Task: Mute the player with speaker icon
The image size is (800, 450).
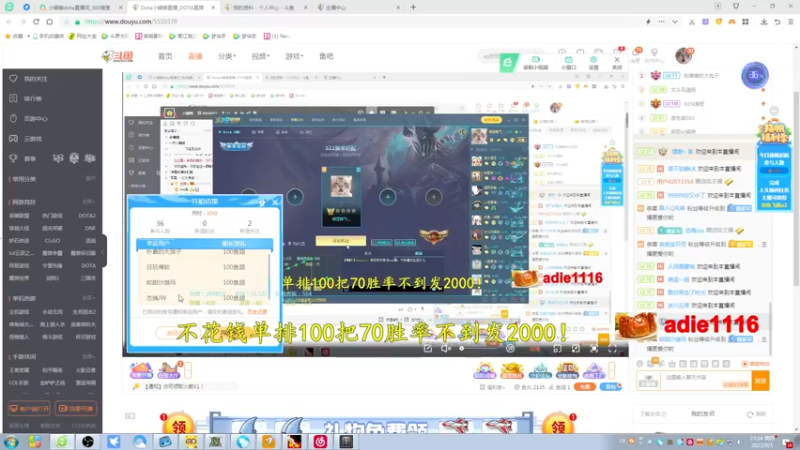Action: [x=446, y=348]
